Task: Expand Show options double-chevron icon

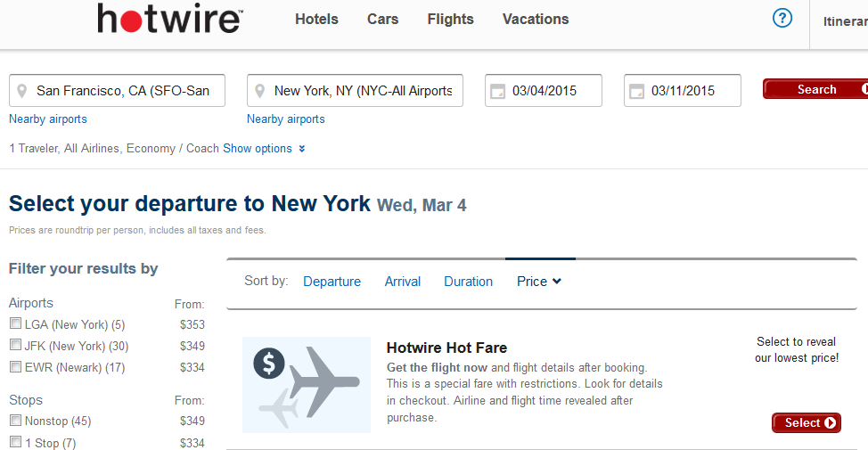Action: (302, 149)
